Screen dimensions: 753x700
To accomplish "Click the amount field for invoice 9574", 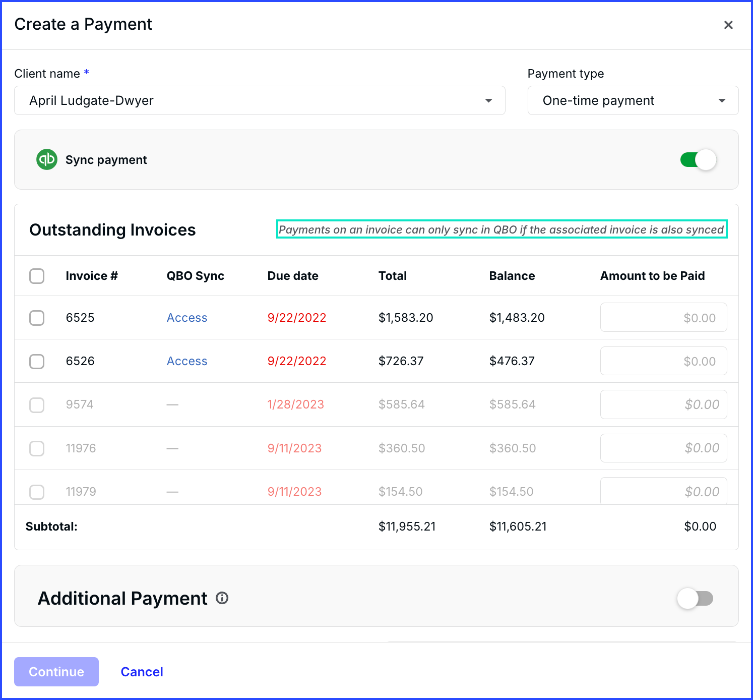I will (663, 404).
